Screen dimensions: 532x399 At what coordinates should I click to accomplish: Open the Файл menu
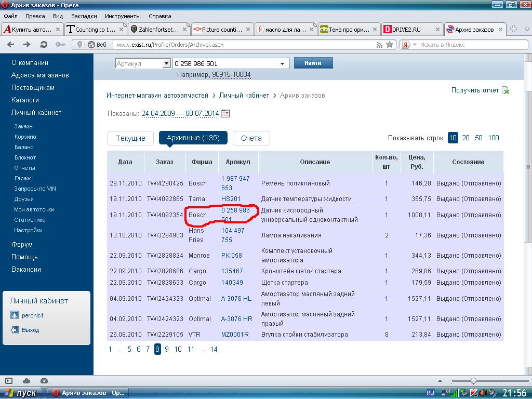(10, 16)
